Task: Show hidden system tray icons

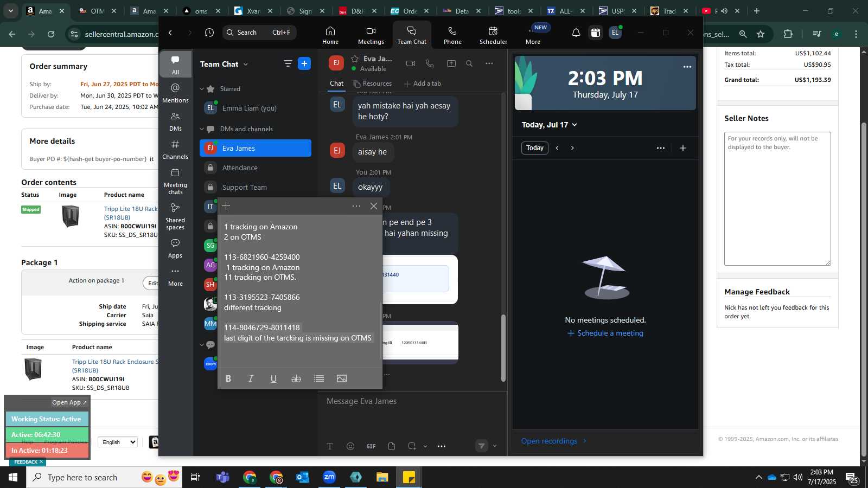Action: tap(758, 477)
